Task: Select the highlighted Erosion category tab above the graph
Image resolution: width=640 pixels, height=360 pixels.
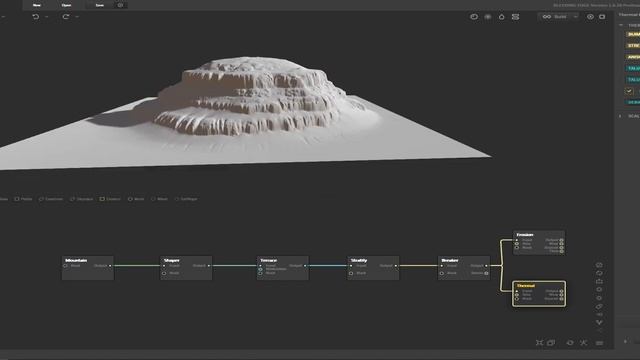Action: 110,199
